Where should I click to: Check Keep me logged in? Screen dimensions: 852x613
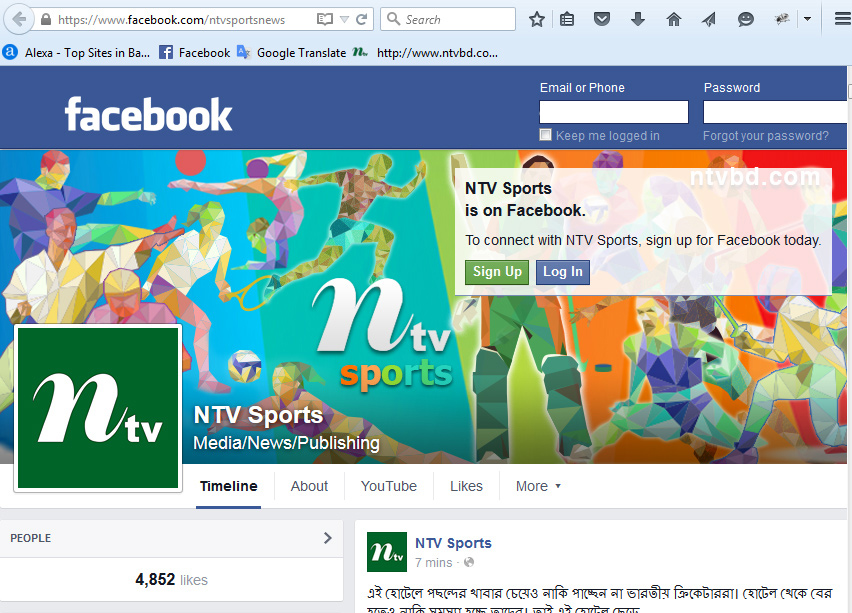pyautogui.click(x=546, y=135)
